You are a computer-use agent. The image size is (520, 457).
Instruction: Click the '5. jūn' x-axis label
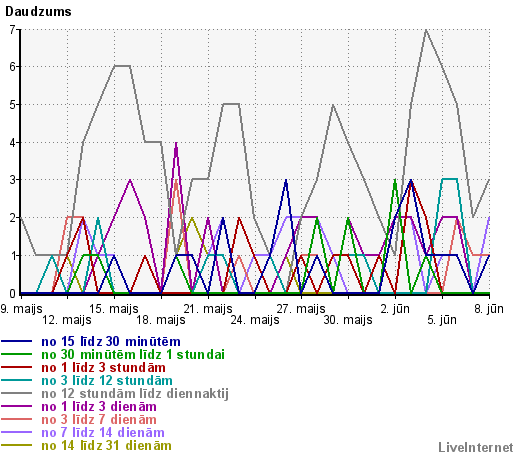442,320
